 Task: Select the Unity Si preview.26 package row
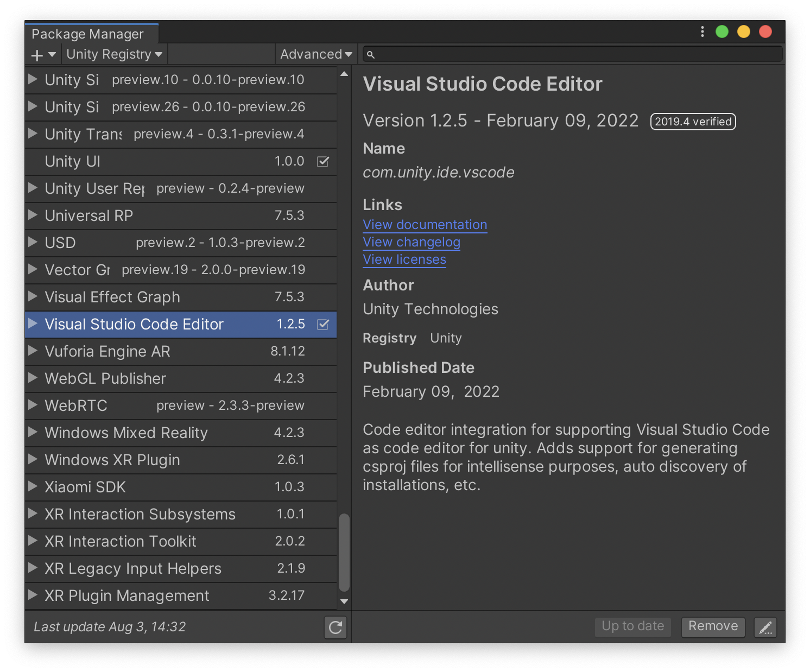(x=181, y=107)
